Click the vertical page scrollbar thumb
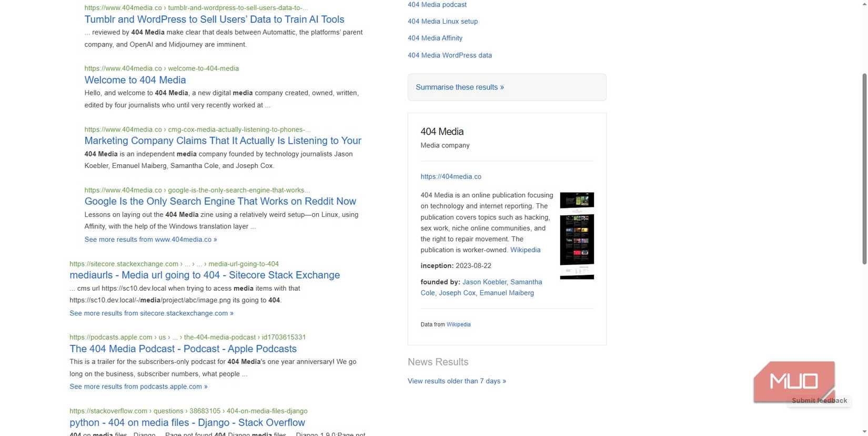Viewport: 868px width, 436px height. [864, 169]
